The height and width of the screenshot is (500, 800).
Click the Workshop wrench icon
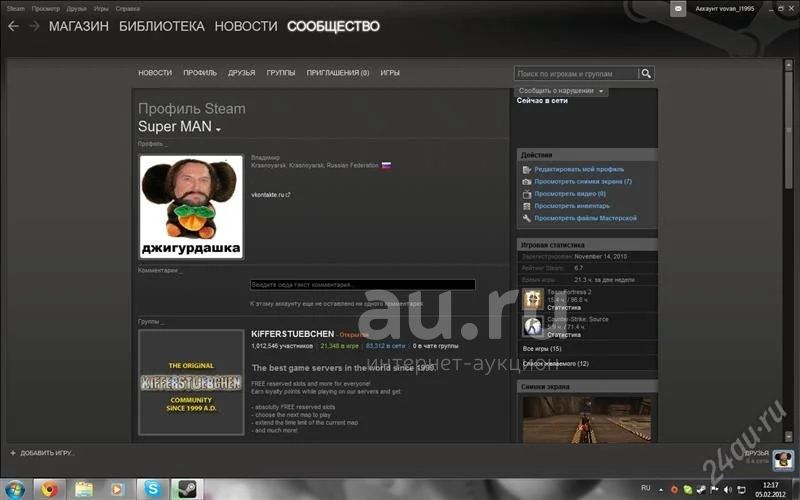pyautogui.click(x=527, y=218)
